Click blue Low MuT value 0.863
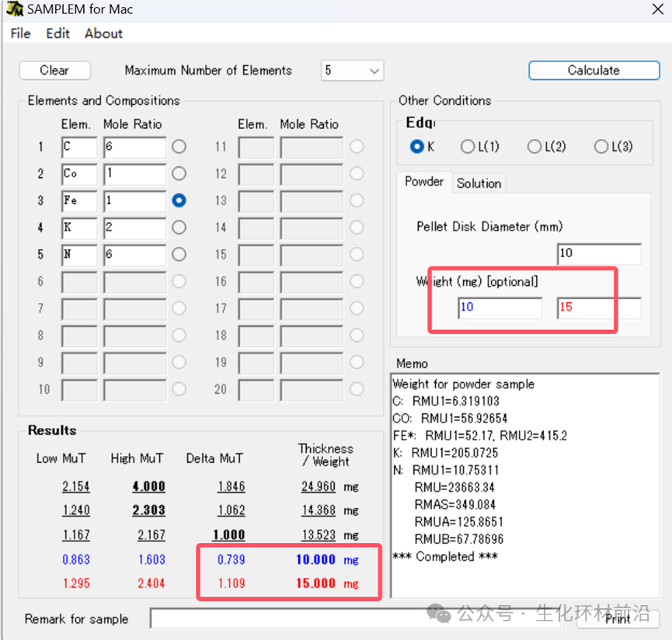The image size is (672, 640). (76, 559)
